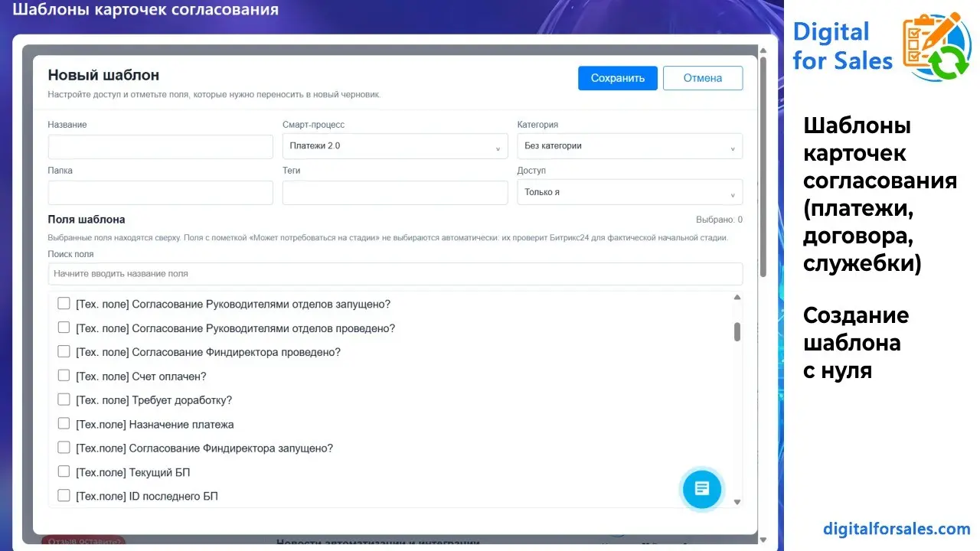Image resolution: width=980 pixels, height=551 pixels.
Task: Click the field list scrollbar thumb
Action: [x=737, y=331]
